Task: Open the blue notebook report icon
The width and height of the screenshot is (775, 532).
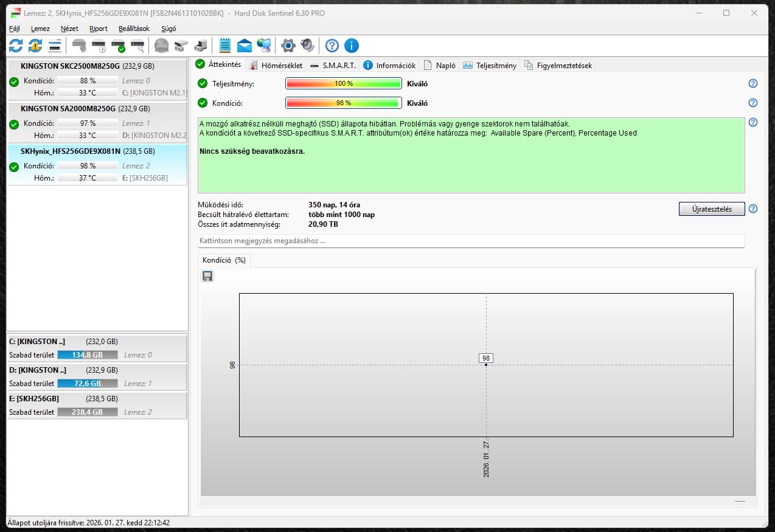Action: click(225, 46)
